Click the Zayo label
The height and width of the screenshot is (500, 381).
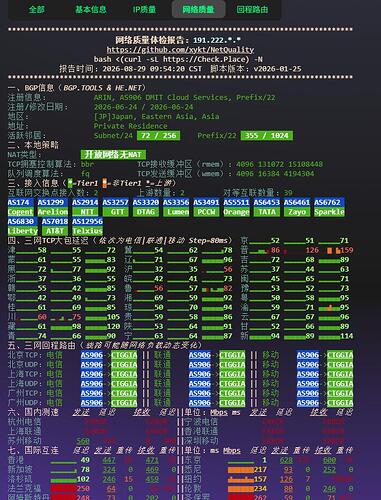pos(297,212)
